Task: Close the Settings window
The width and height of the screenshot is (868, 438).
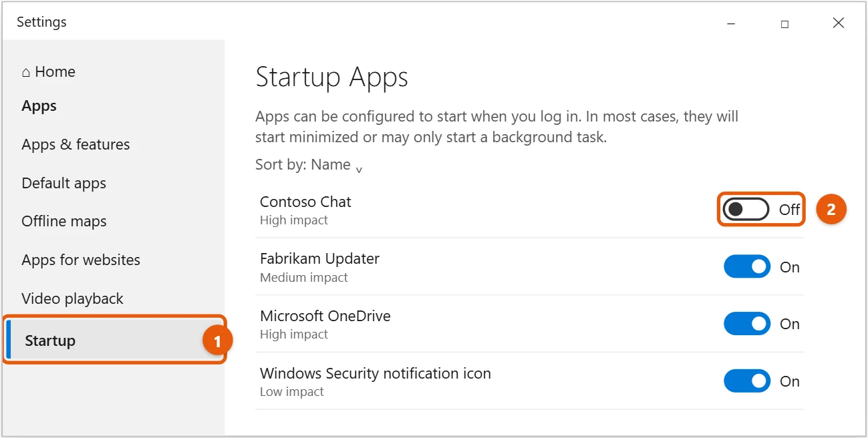Action: point(839,23)
